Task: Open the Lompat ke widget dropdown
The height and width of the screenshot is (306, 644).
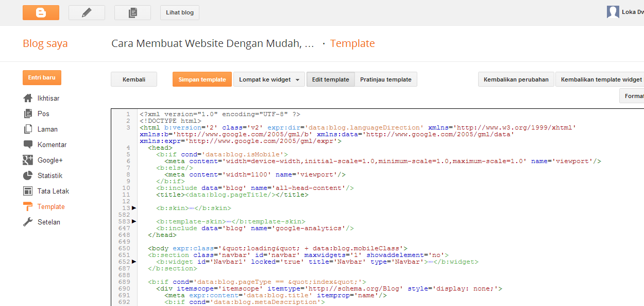Action: pyautogui.click(x=269, y=79)
